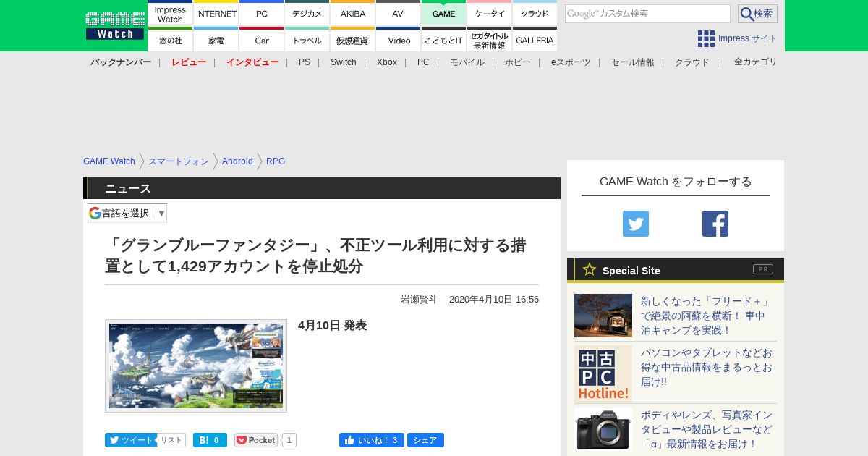Viewport: 868px width, 456px height.
Task: Open the Impress Watch tab
Action: point(170,13)
